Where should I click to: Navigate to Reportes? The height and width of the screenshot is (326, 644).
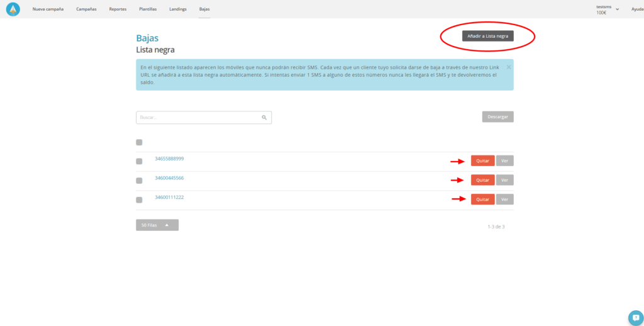[x=118, y=9]
